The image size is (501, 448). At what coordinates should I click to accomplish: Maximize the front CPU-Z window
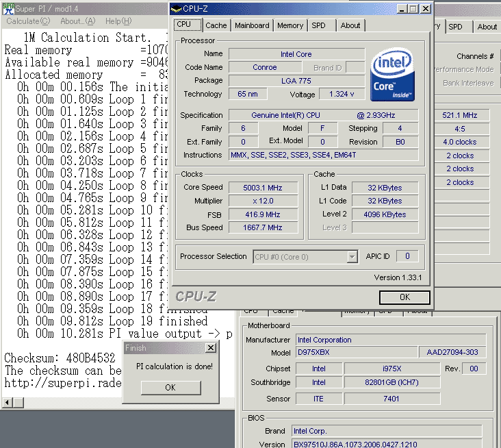click(x=413, y=9)
